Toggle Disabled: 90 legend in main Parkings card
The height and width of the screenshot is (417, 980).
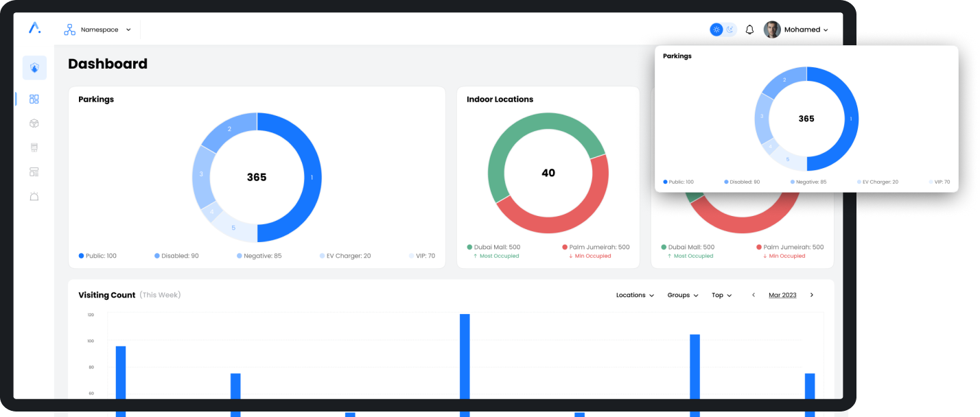[x=176, y=256]
